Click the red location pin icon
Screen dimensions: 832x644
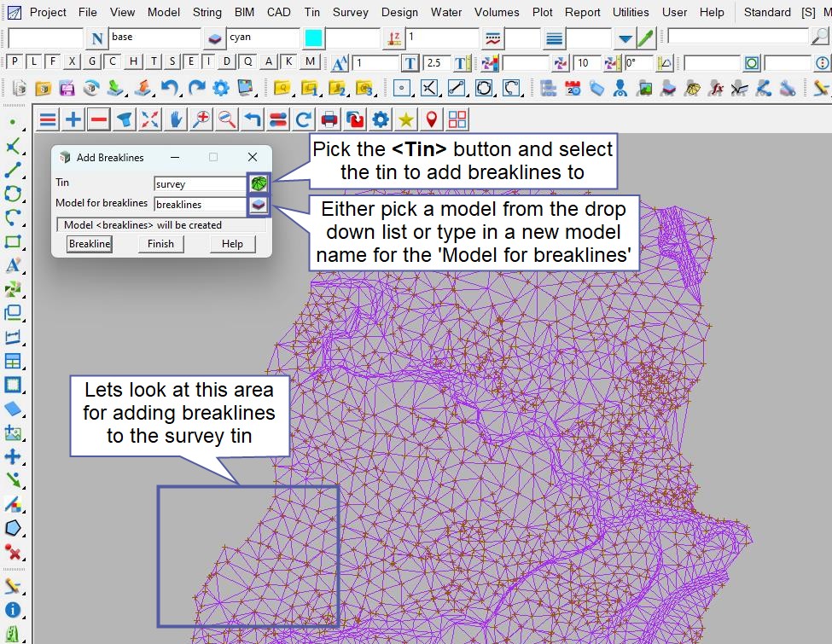(x=432, y=119)
